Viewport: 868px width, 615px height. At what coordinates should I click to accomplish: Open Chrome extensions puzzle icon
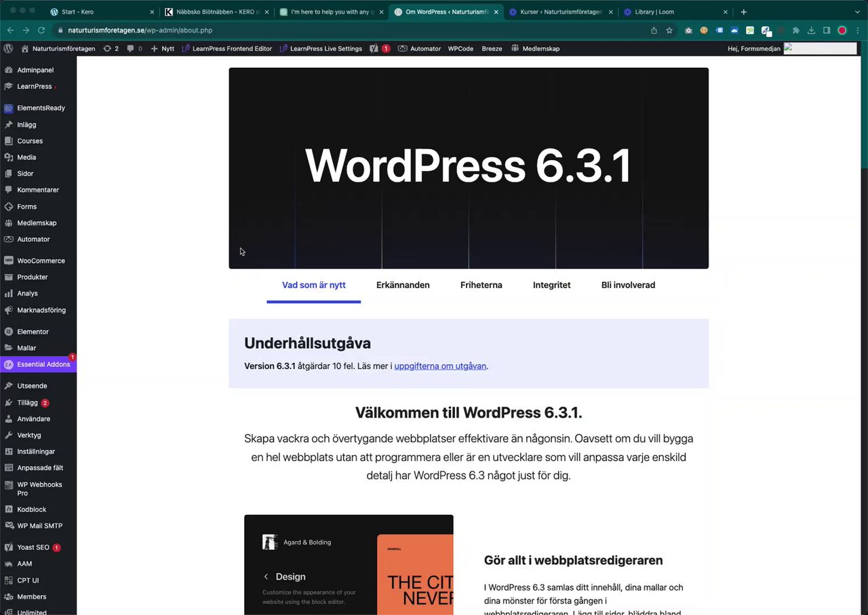coord(796,31)
